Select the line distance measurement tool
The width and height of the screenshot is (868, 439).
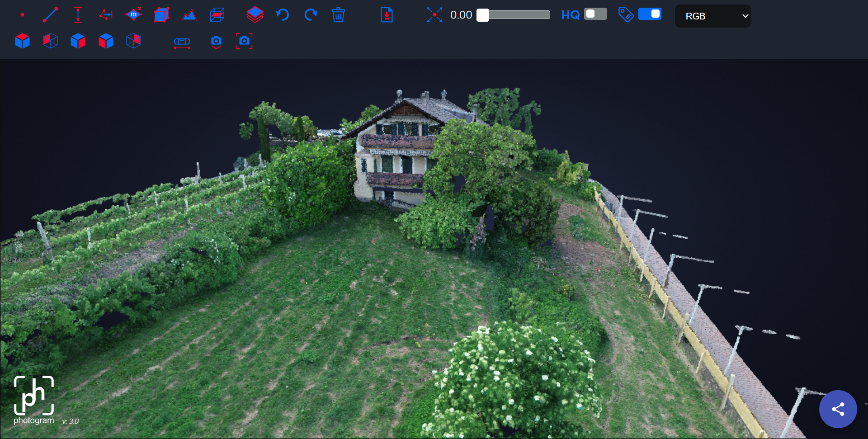(x=50, y=15)
